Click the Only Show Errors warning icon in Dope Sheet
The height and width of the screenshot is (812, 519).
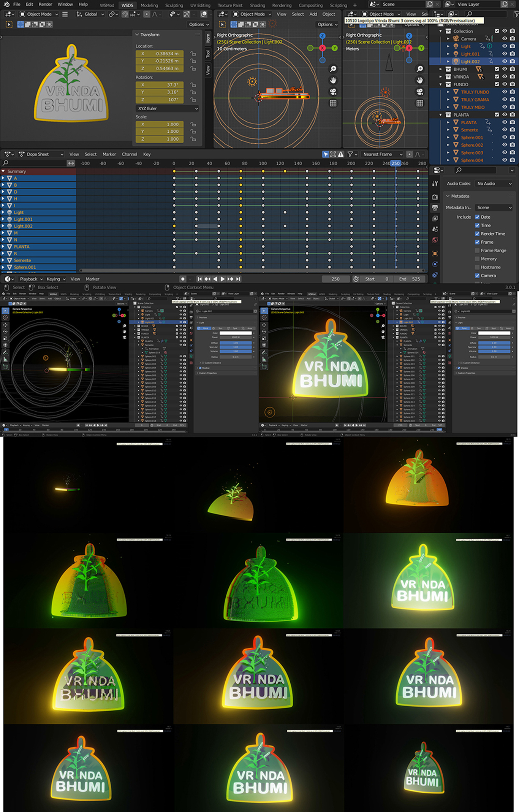pyautogui.click(x=341, y=154)
